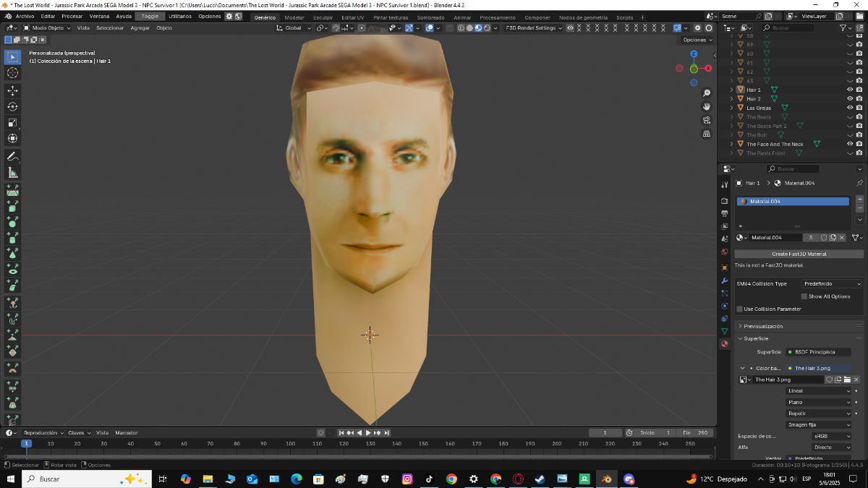The width and height of the screenshot is (868, 488).
Task: Open the Physics properties tab
Action: (724, 305)
